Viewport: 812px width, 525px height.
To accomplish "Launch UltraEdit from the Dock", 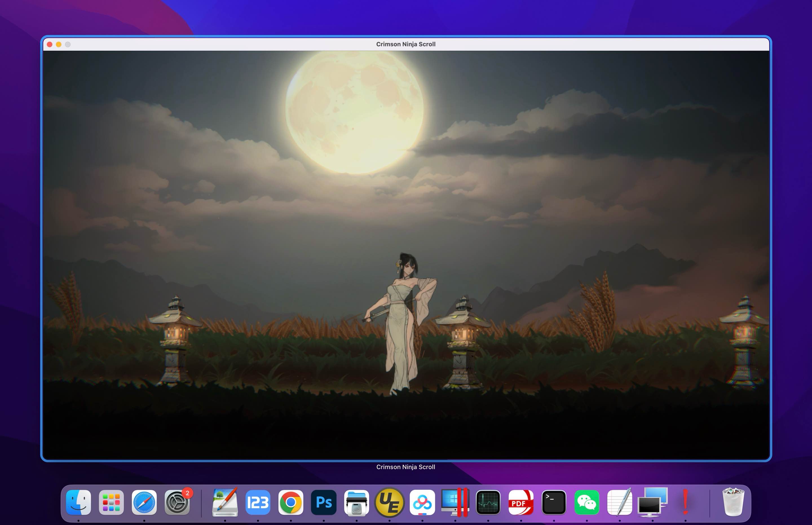I will coord(390,502).
